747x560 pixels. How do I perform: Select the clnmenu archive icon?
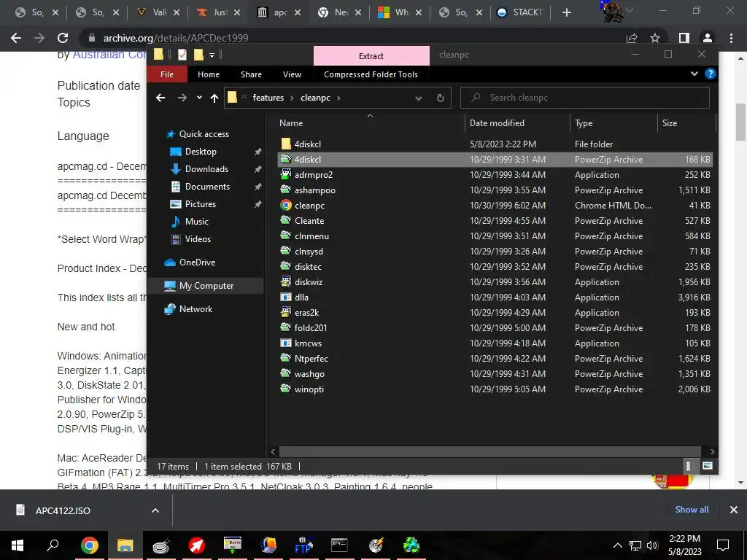[286, 236]
